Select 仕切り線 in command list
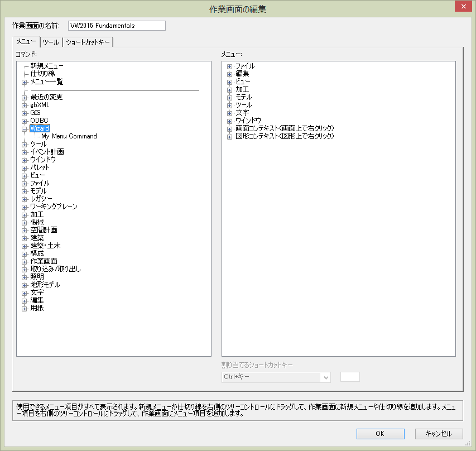The image size is (476, 451). pyautogui.click(x=42, y=74)
